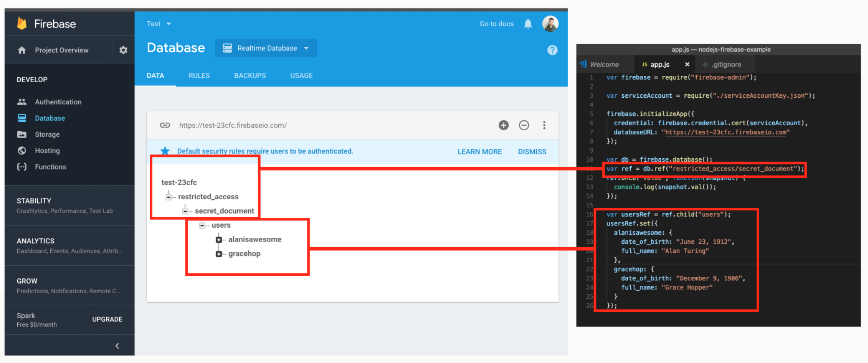The width and height of the screenshot is (868, 363).
Task: Click the VS Code Welcome tab icon
Action: click(x=583, y=64)
